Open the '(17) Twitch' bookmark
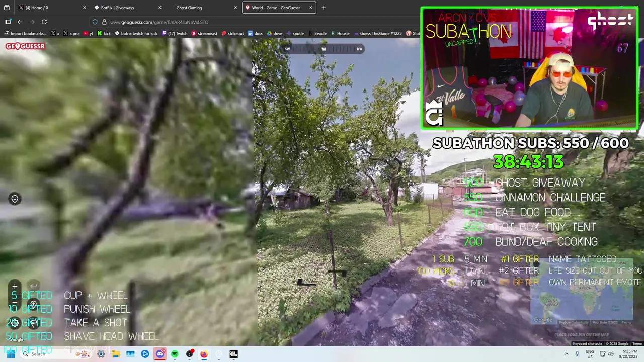Image resolution: width=644 pixels, height=362 pixels. [x=174, y=34]
